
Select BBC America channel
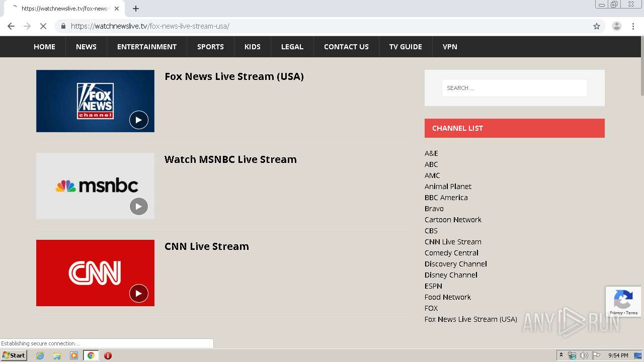446,198
